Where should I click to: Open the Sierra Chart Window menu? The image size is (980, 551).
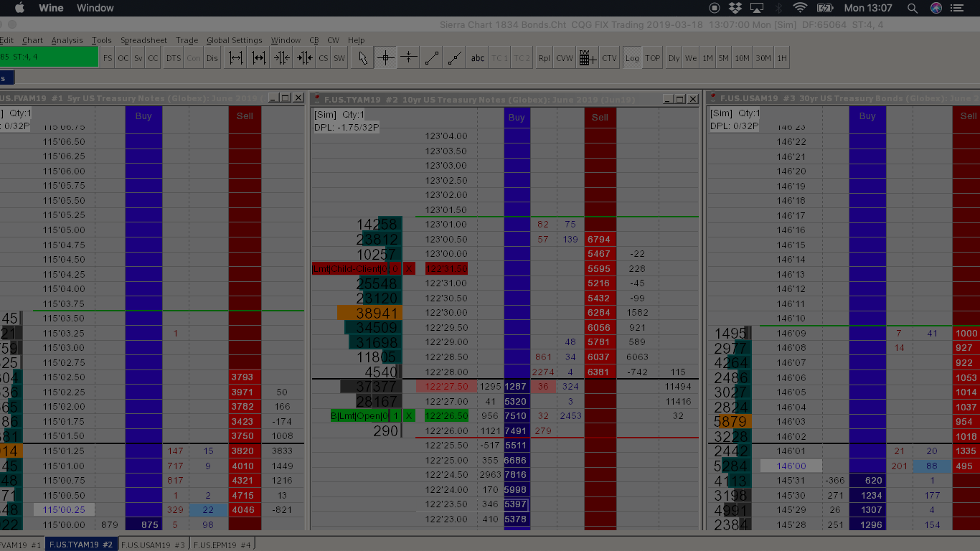coord(286,40)
